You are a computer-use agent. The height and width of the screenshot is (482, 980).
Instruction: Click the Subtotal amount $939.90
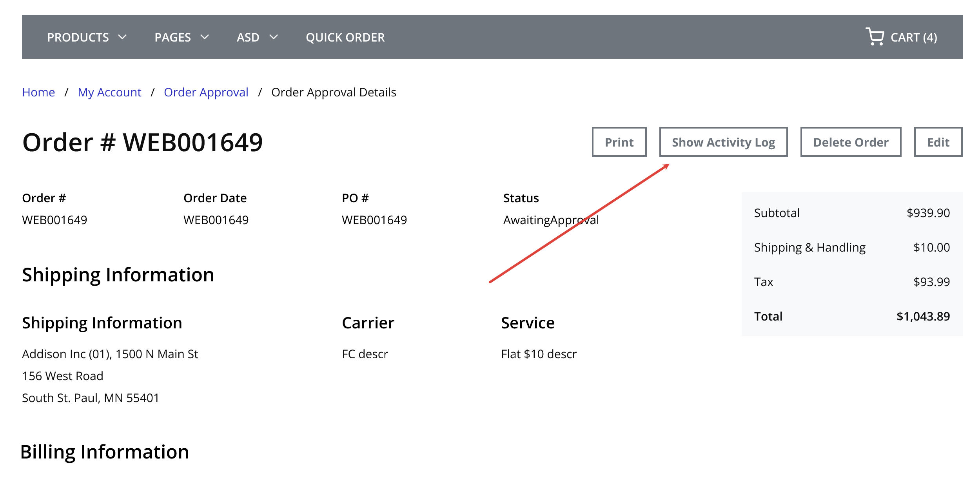(x=928, y=213)
